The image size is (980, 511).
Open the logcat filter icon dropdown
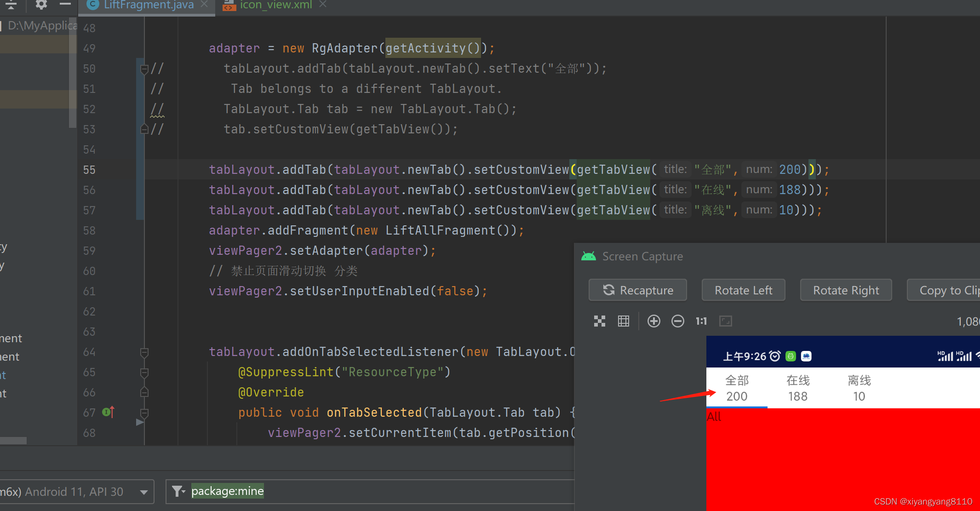click(178, 491)
